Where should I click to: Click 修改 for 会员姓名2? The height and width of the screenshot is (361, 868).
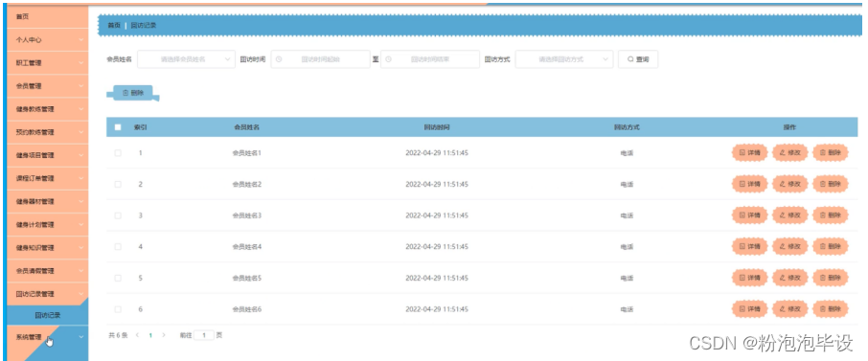(790, 184)
